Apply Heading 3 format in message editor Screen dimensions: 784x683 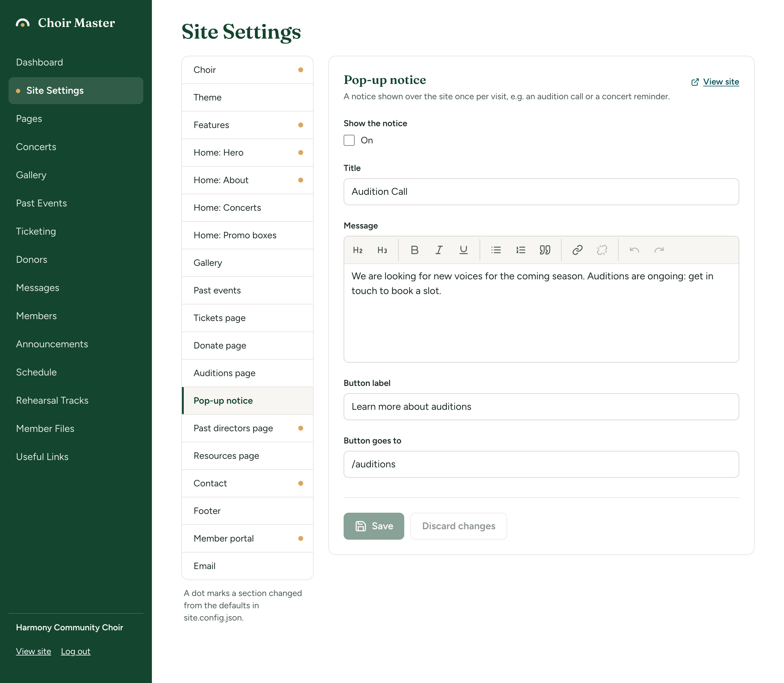pyautogui.click(x=382, y=250)
